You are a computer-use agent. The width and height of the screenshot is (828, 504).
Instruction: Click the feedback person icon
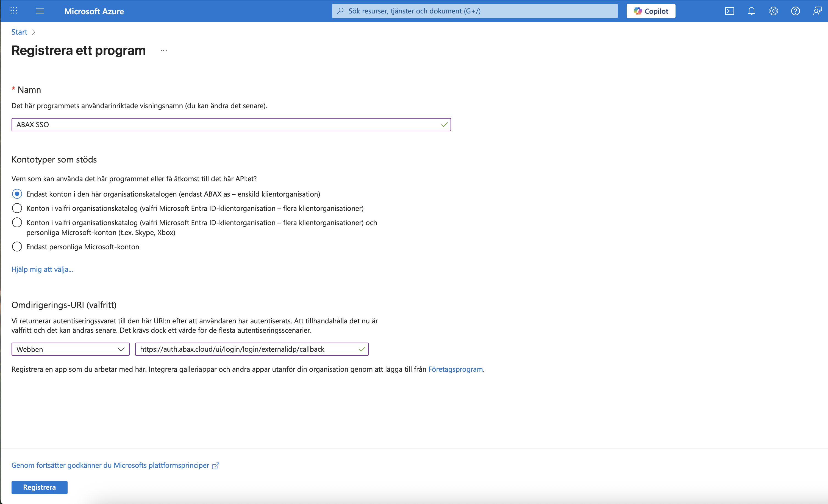817,11
